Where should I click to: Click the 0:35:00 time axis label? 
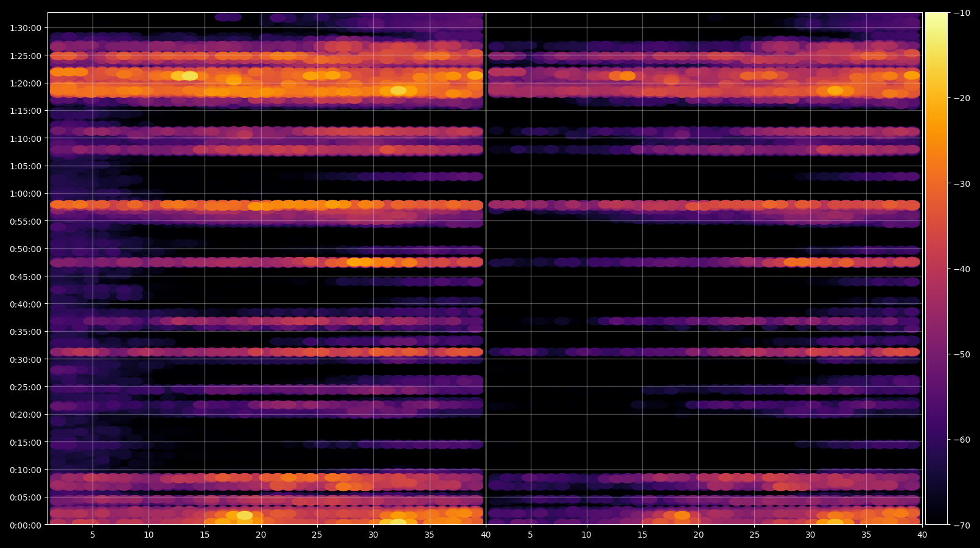click(26, 332)
